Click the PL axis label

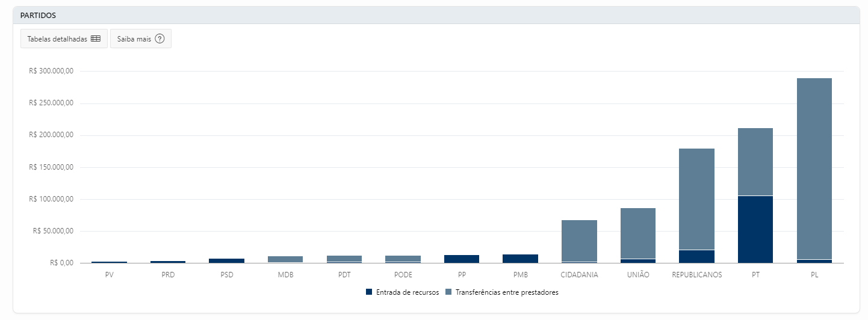click(814, 275)
